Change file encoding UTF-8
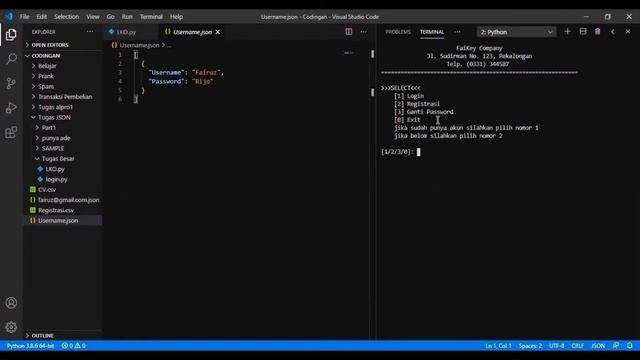 point(556,346)
